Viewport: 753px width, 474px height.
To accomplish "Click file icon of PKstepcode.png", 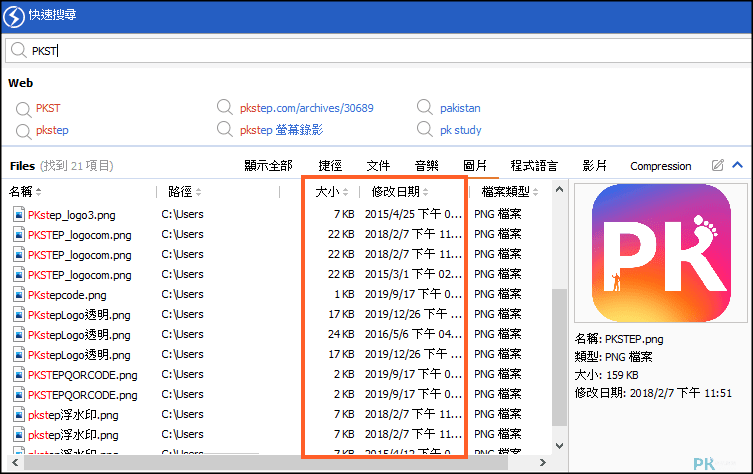I will pyautogui.click(x=19, y=294).
